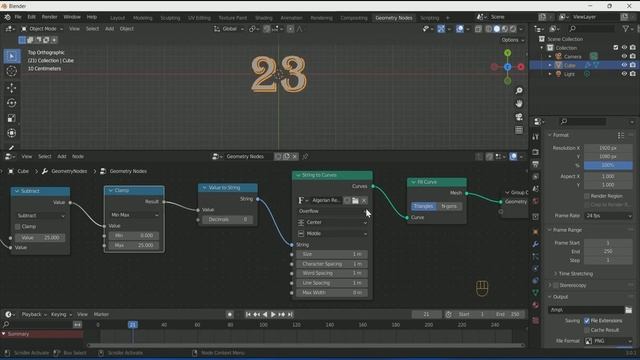This screenshot has width=640, height=360.
Task: Click Character Spacing value slider
Action: [x=332, y=264]
